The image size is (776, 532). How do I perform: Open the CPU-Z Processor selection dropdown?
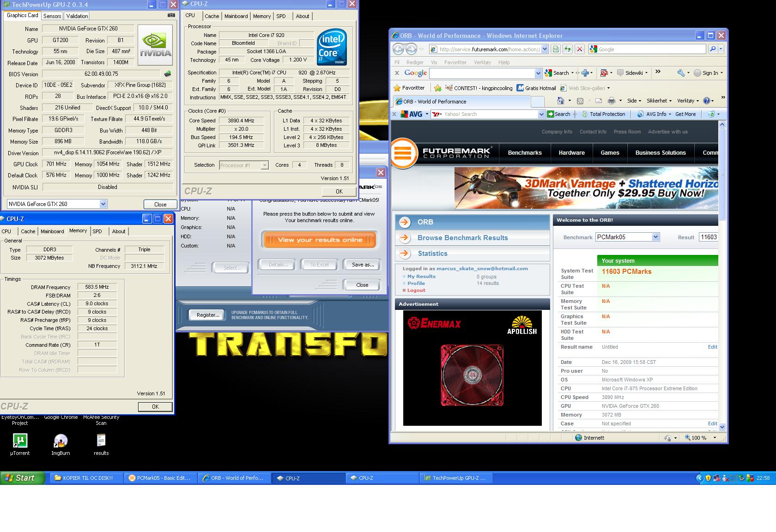264,165
